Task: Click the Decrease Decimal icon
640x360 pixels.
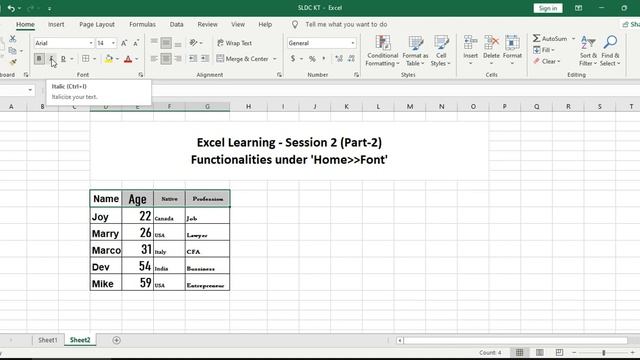Action: pyautogui.click(x=351, y=59)
